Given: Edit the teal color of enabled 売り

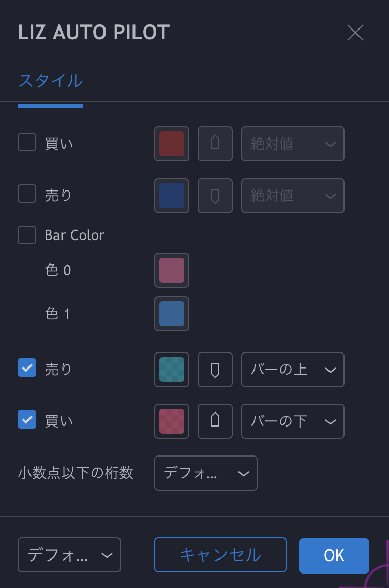Looking at the screenshot, I should pyautogui.click(x=171, y=370).
